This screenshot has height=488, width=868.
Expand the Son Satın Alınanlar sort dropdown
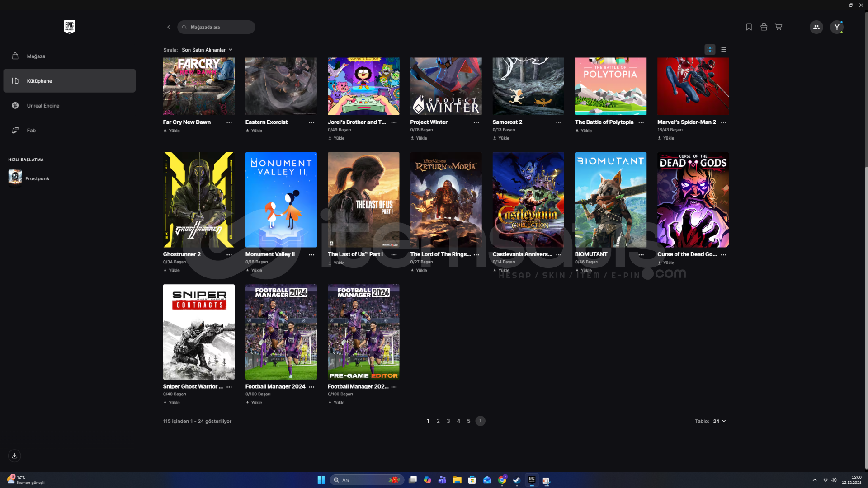click(207, 50)
